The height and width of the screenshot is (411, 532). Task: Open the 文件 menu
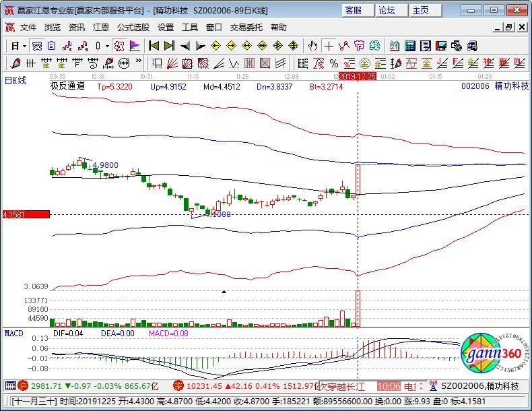point(28,28)
